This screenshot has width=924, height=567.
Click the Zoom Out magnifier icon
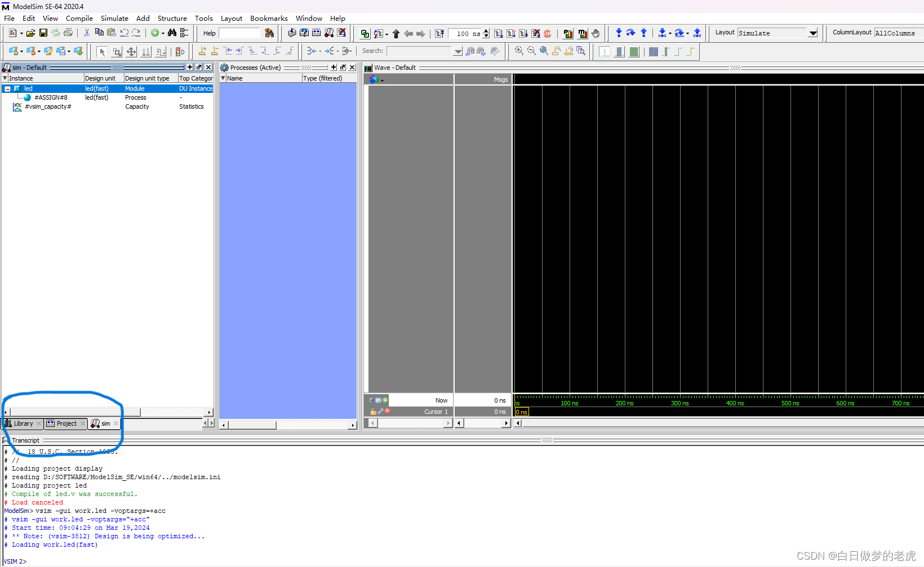click(531, 51)
